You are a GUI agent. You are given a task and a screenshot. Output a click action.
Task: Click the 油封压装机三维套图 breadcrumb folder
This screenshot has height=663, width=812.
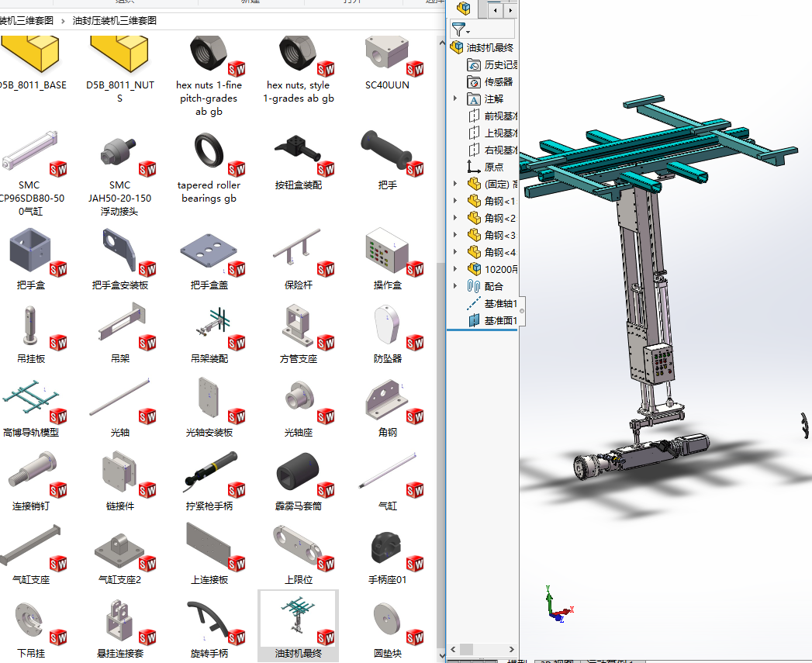[x=115, y=20]
